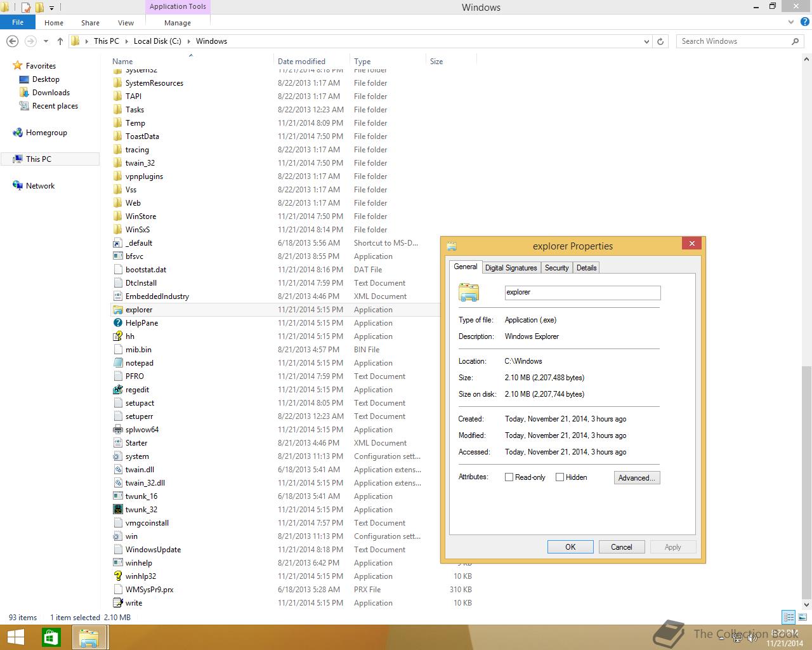Click the twunk_32 application icon

point(117,510)
